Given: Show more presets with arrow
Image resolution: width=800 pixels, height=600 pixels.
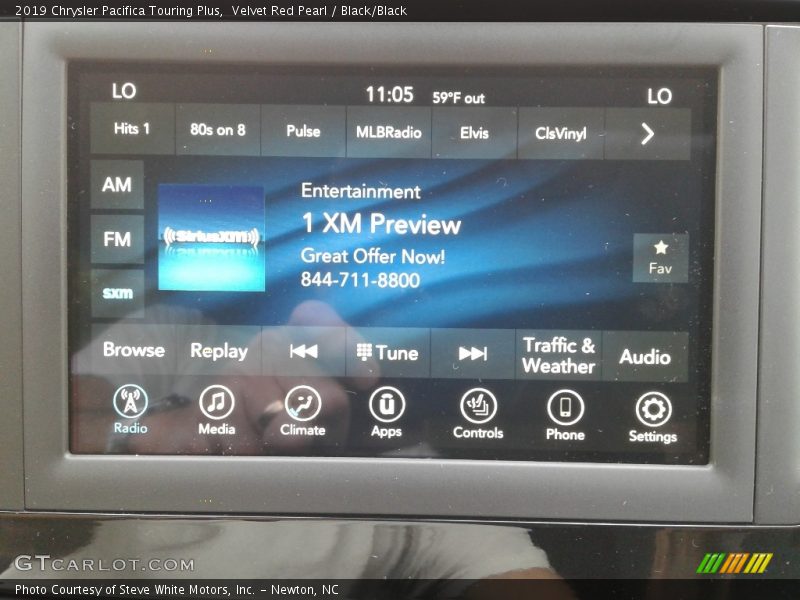Looking at the screenshot, I should click(x=647, y=134).
